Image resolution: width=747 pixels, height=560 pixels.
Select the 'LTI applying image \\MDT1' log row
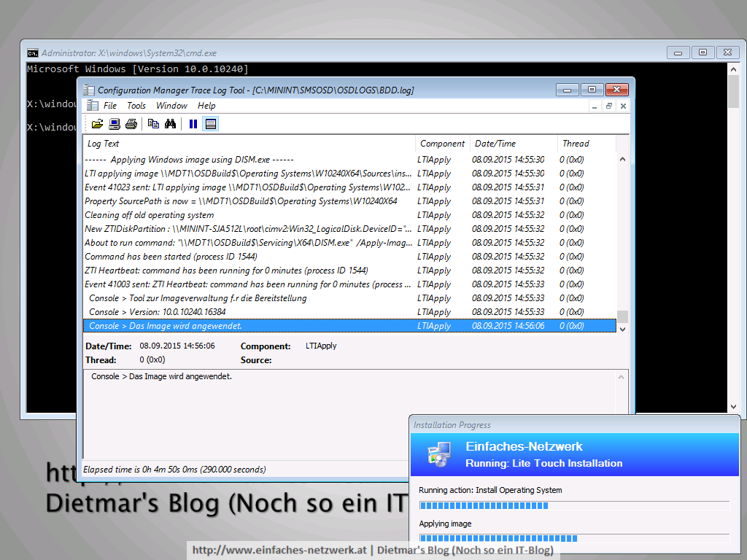coord(349,174)
